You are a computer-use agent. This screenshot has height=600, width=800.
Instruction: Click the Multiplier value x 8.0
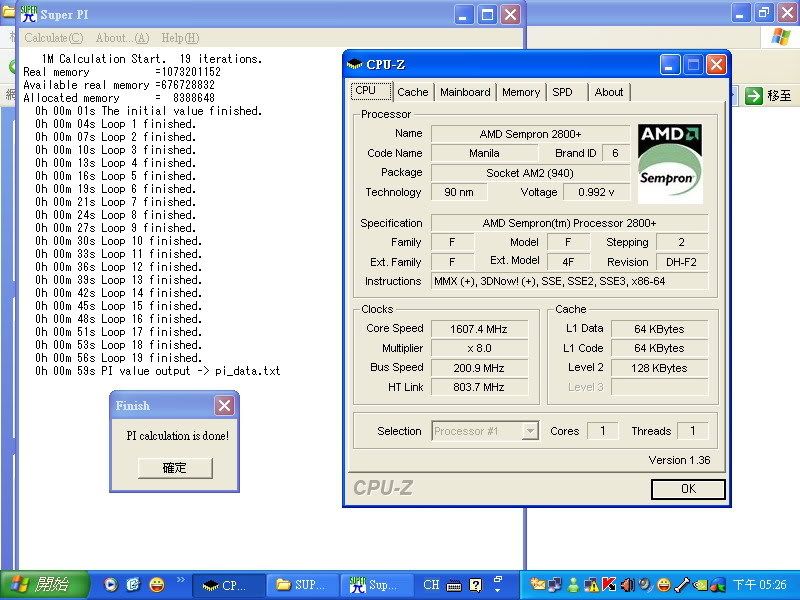[x=479, y=348]
